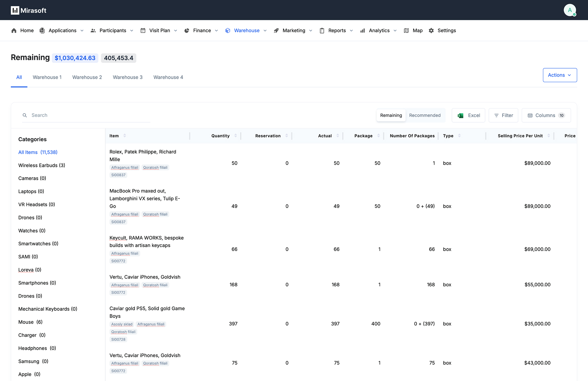Sort by Quantity column arrows
Image resolution: width=588 pixels, height=381 pixels.
pyautogui.click(x=236, y=136)
